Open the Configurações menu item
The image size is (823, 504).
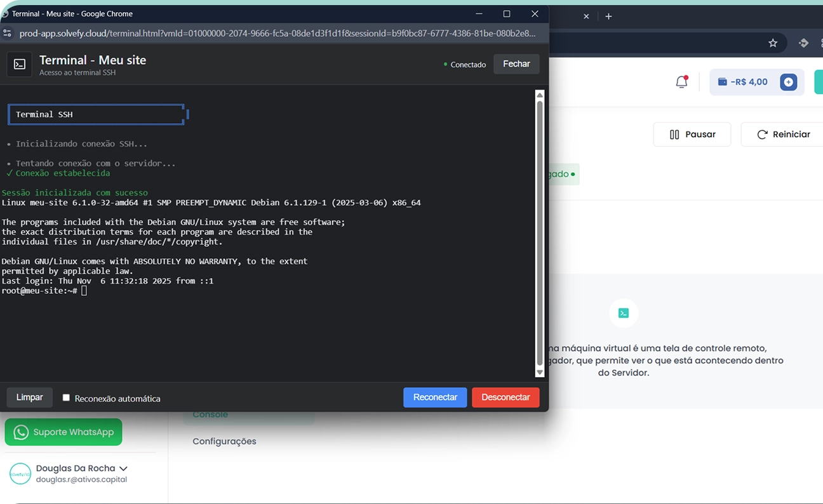point(224,441)
